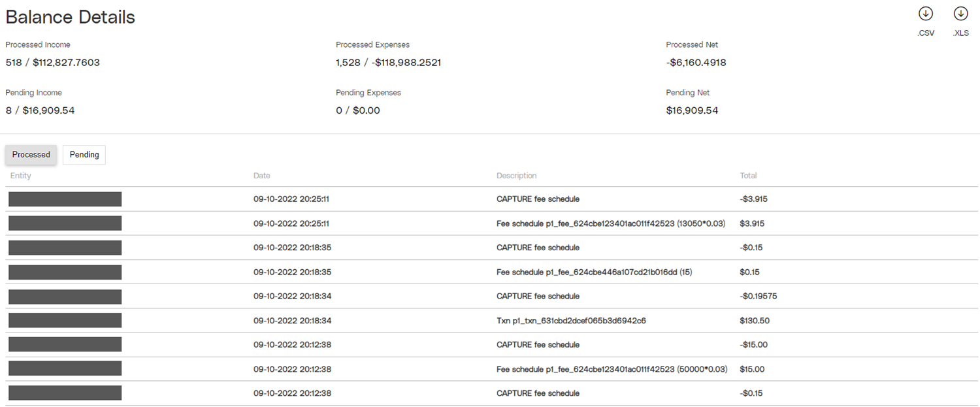The image size is (980, 407).
Task: Select the Pending Expenses label
Action: 368,93
